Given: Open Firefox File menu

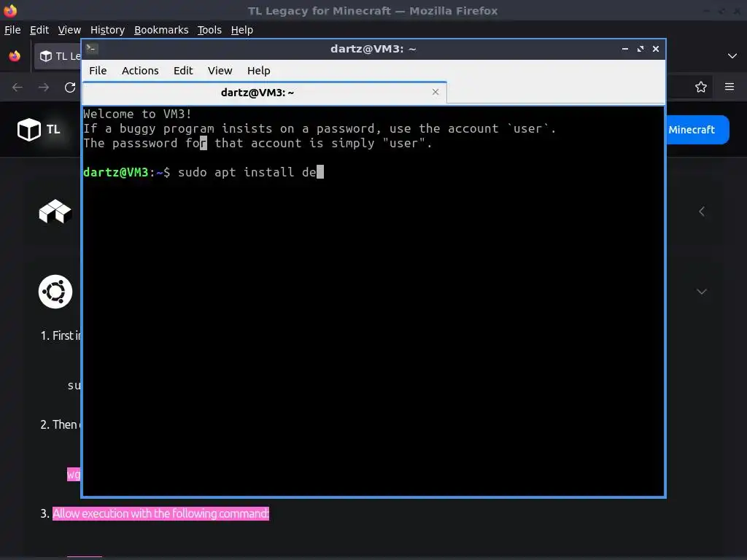Looking at the screenshot, I should pos(12,30).
